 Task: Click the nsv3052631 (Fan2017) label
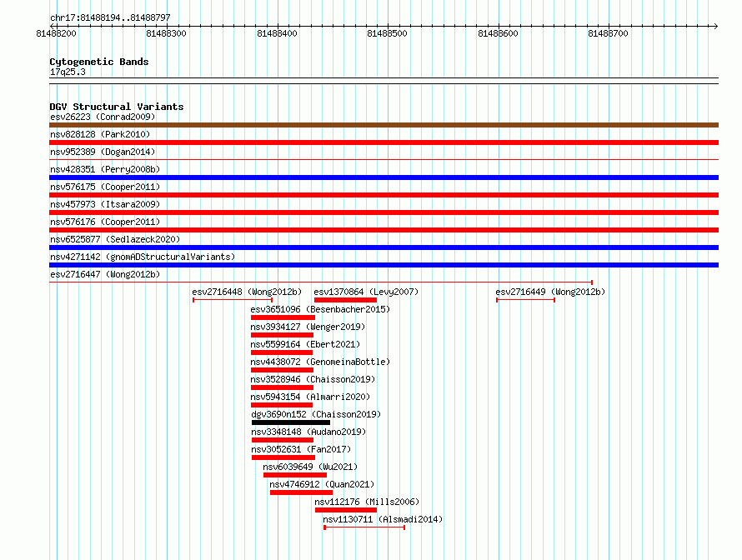301,449
